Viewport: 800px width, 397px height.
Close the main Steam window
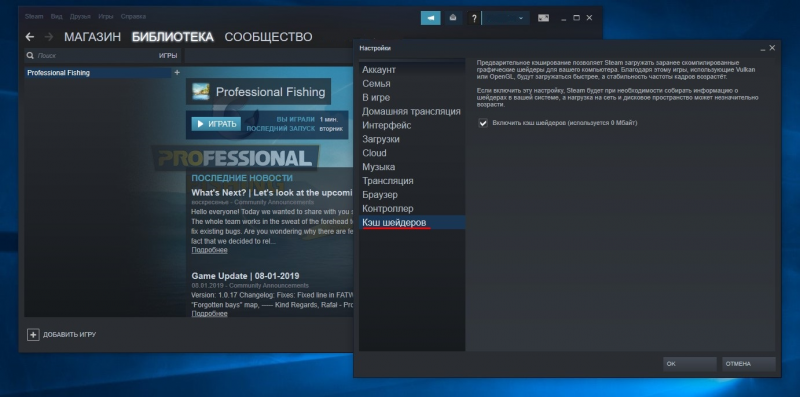(589, 18)
